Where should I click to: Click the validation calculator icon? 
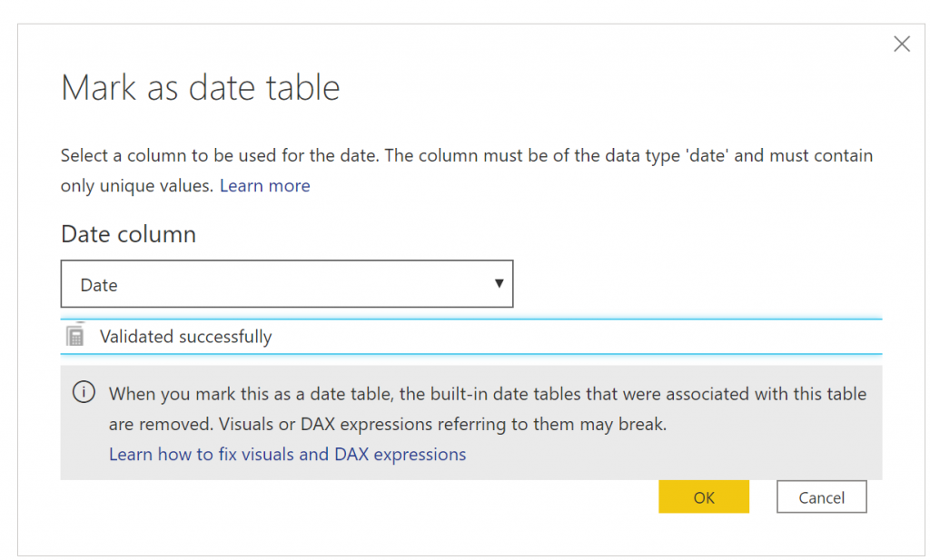click(75, 336)
